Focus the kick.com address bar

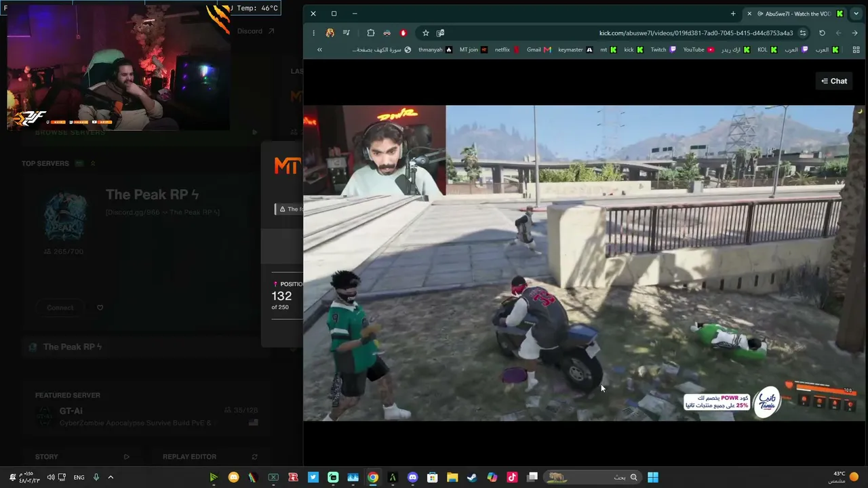click(x=696, y=33)
